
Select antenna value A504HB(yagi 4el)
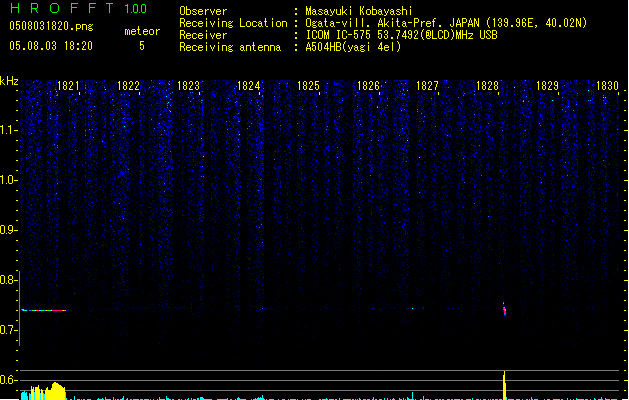[353, 47]
